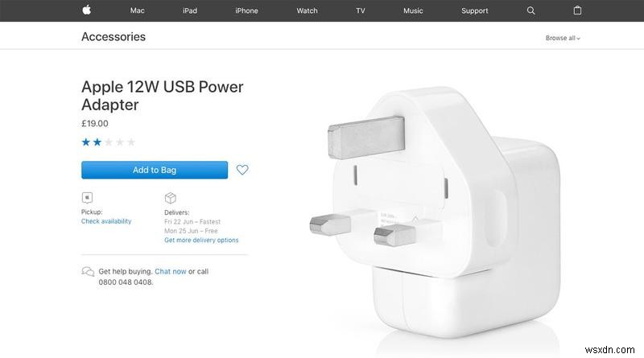This screenshot has width=644, height=358.
Task: Click the second rating star
Action: click(x=97, y=142)
